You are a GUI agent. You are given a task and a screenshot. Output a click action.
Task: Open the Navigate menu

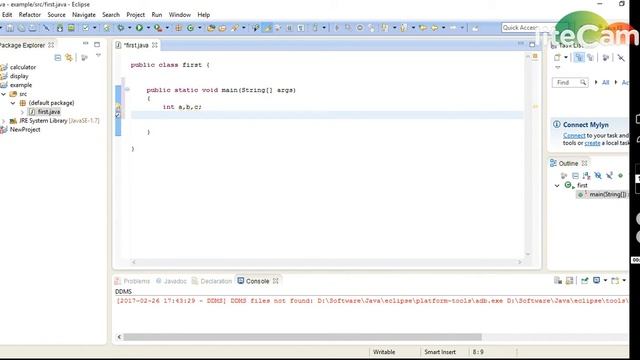[84, 15]
